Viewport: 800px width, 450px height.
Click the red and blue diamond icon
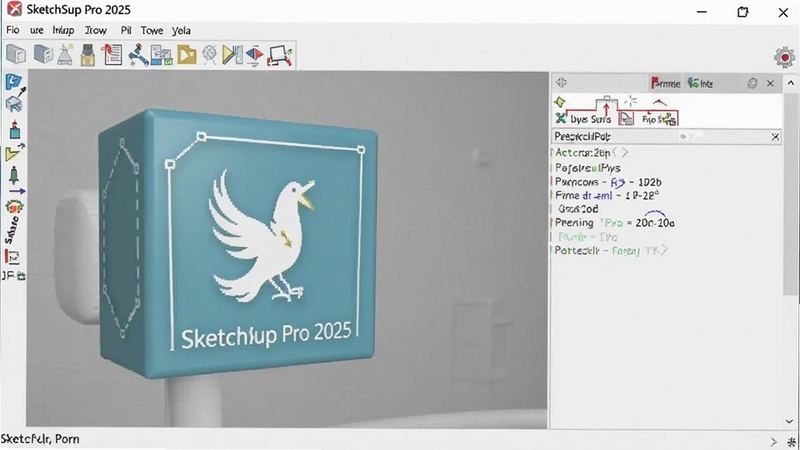click(254, 55)
